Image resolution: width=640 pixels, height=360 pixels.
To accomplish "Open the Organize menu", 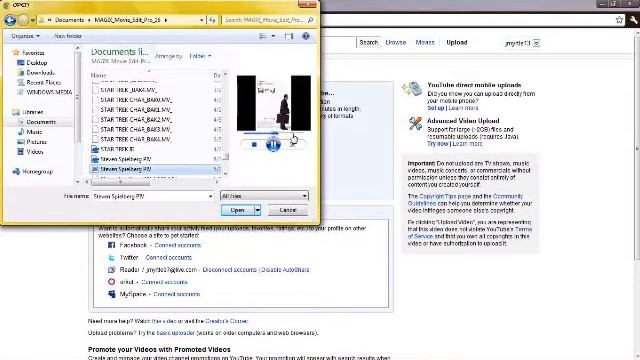I will click(x=25, y=36).
